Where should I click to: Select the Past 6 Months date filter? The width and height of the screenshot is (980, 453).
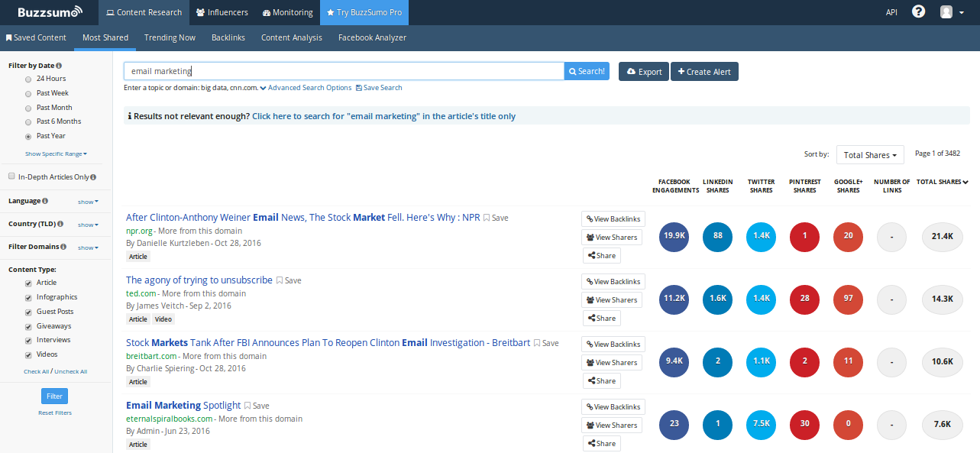click(29, 121)
